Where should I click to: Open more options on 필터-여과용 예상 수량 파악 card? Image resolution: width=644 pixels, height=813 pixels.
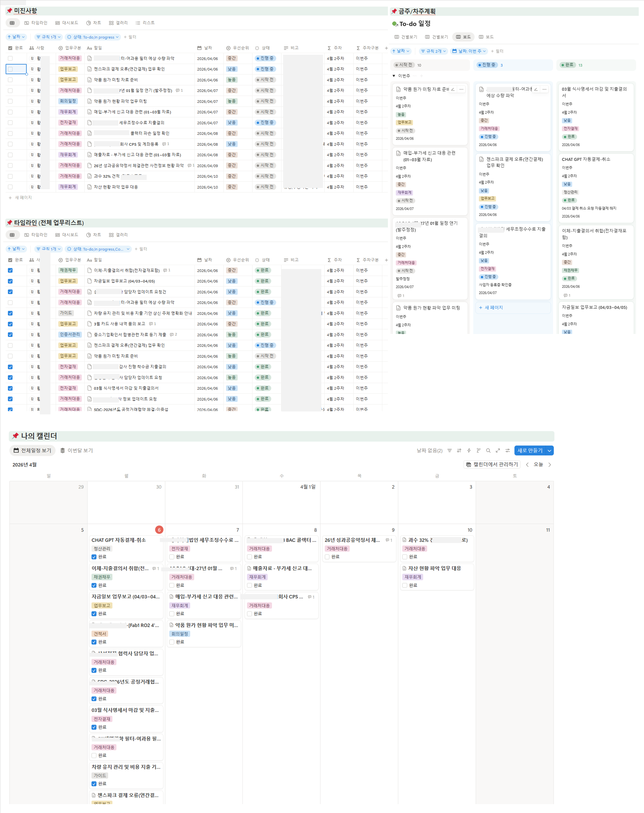(x=544, y=89)
